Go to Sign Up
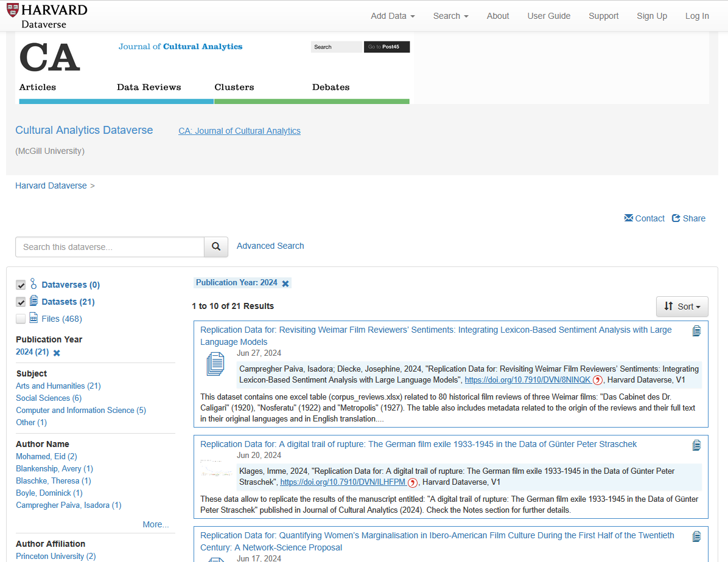This screenshot has height=562, width=728. [x=652, y=16]
